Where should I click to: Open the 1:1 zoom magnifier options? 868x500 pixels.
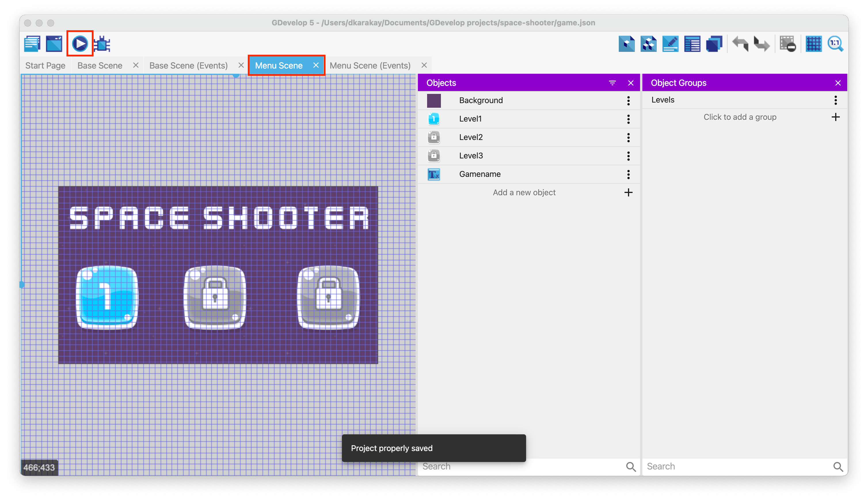(835, 44)
